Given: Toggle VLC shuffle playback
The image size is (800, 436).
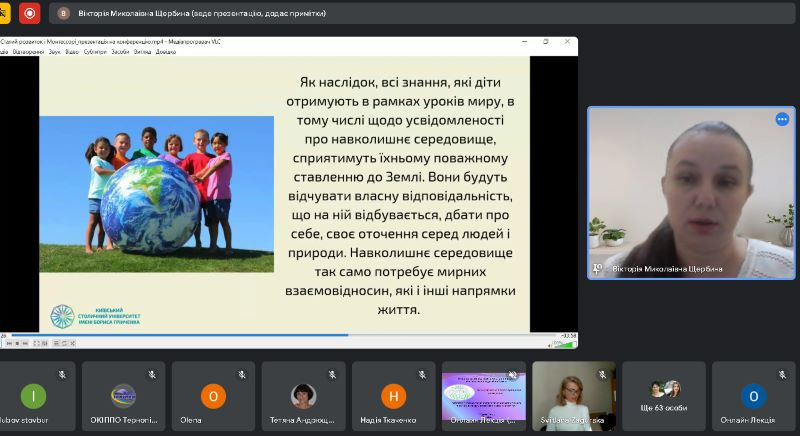Looking at the screenshot, I should coord(72,343).
